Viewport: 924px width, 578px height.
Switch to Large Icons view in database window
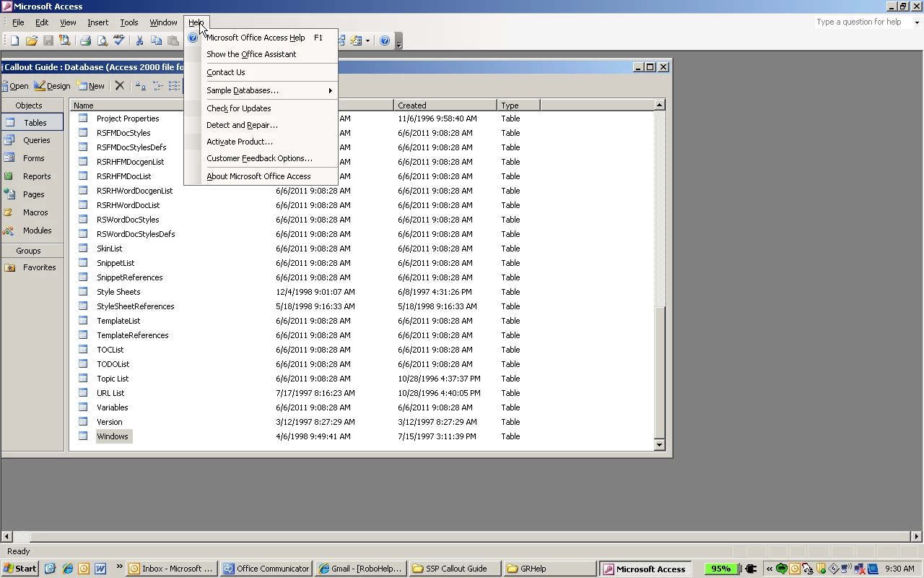(141, 86)
